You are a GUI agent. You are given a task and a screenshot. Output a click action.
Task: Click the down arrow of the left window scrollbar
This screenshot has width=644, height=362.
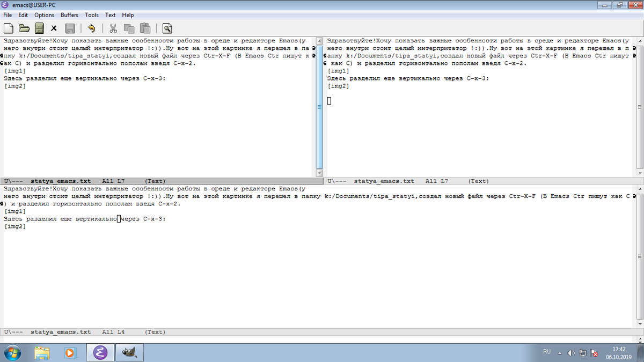point(319,173)
